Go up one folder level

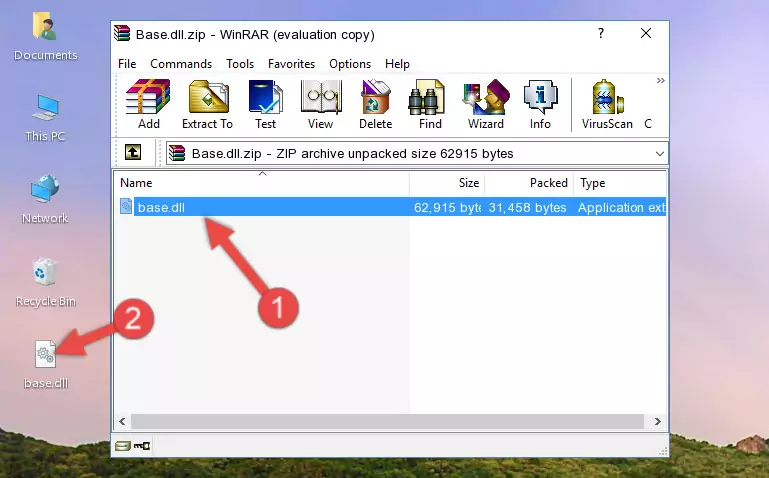133,152
